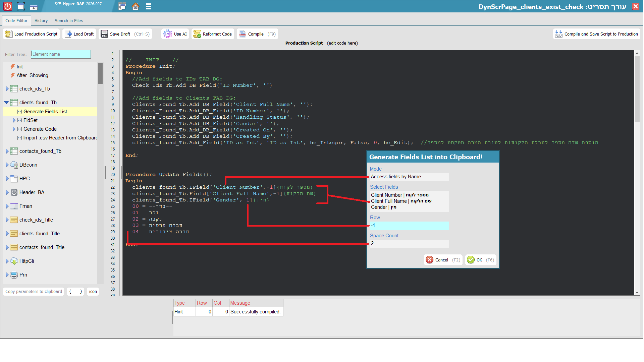Click Save Draft (Ctrl+S) button

pos(125,34)
